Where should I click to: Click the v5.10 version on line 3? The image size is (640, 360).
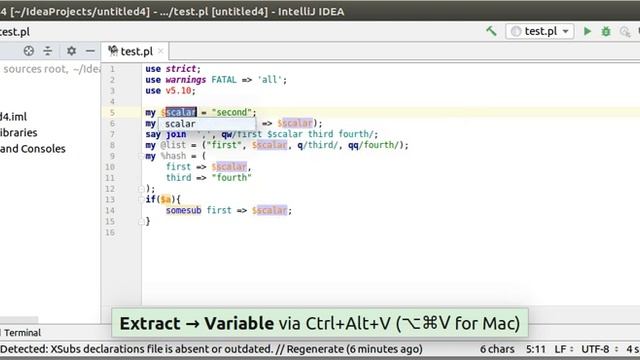coord(178,91)
